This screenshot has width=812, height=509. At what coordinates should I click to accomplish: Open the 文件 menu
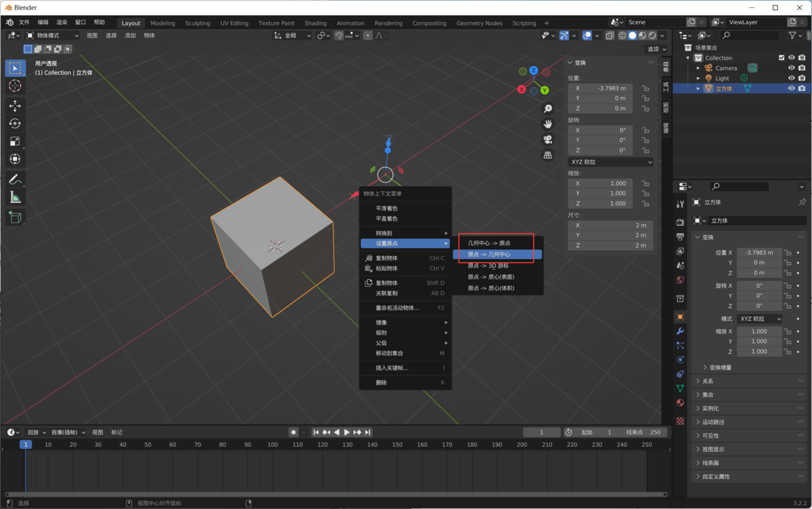[x=24, y=22]
